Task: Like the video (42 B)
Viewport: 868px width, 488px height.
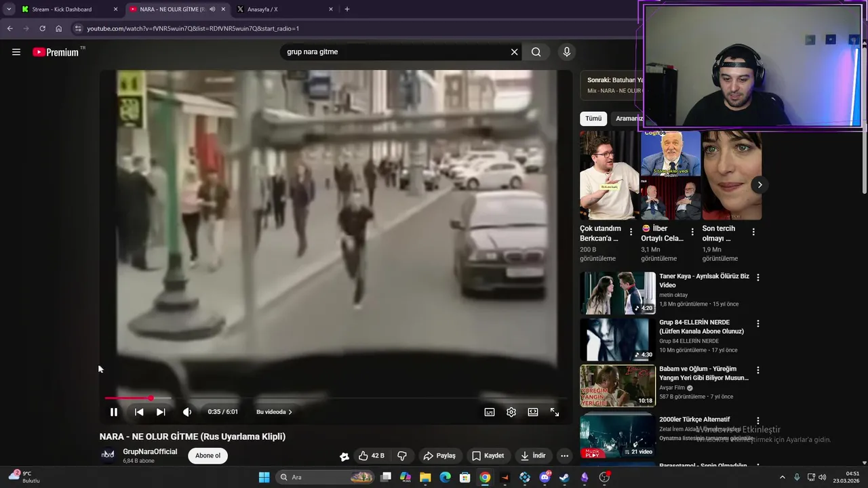Action: tap(372, 456)
